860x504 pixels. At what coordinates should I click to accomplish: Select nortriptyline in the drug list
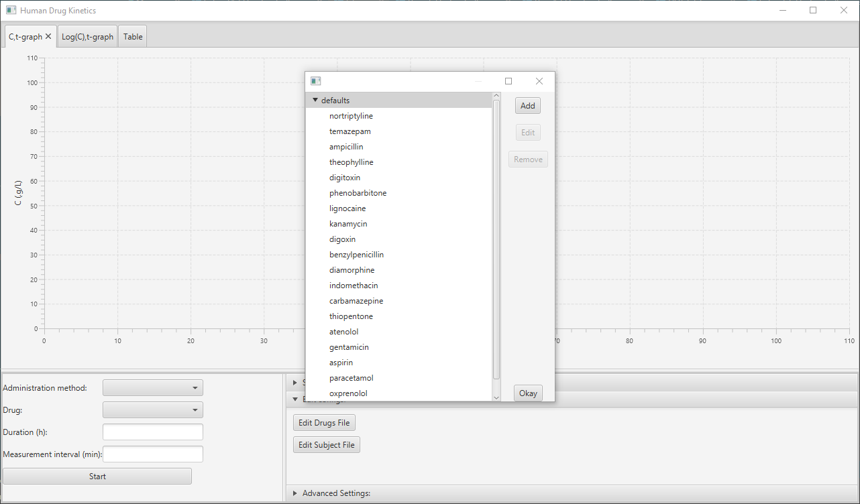(x=351, y=116)
